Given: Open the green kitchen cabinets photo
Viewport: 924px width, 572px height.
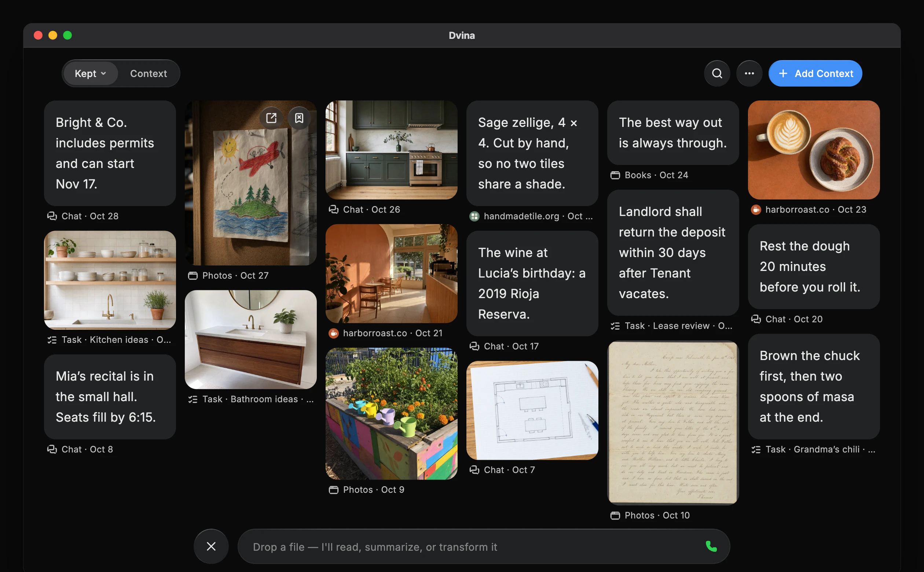Looking at the screenshot, I should (x=392, y=150).
